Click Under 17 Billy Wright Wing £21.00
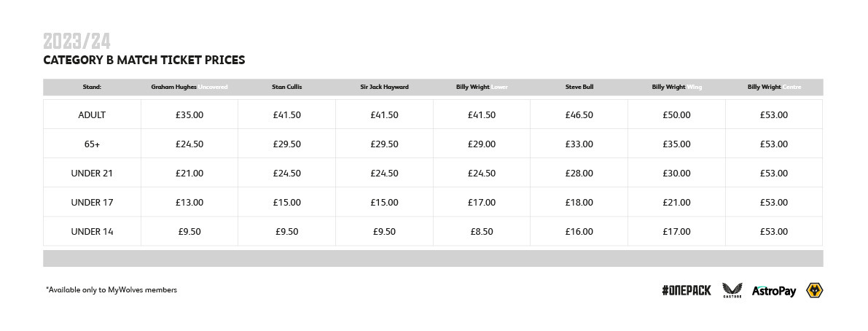This screenshot has height=331, width=868. pyautogui.click(x=676, y=203)
